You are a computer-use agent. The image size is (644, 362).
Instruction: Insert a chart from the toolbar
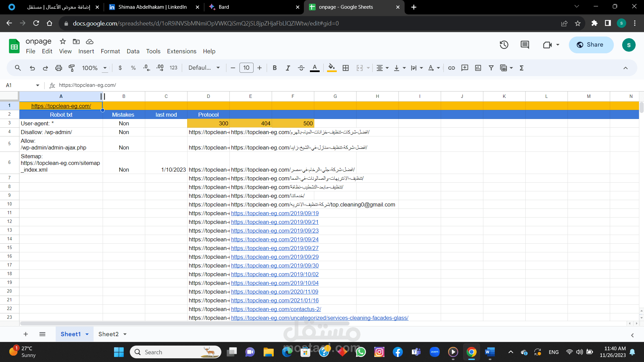pos(478,68)
